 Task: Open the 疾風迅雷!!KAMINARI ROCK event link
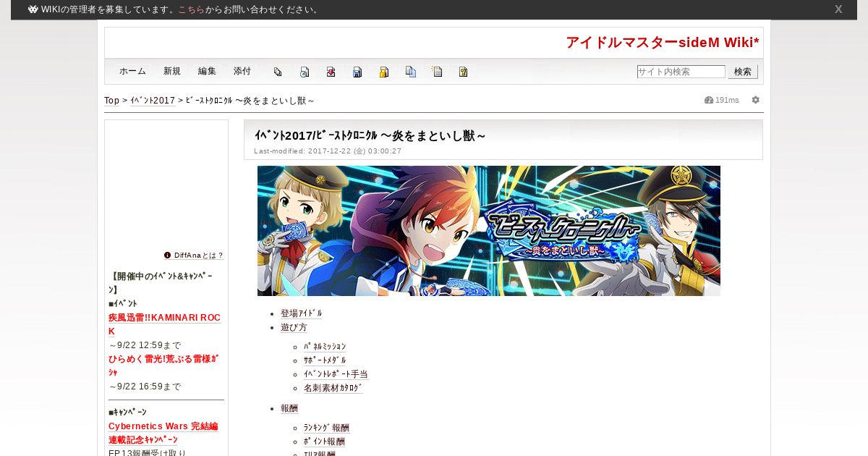pos(164,324)
